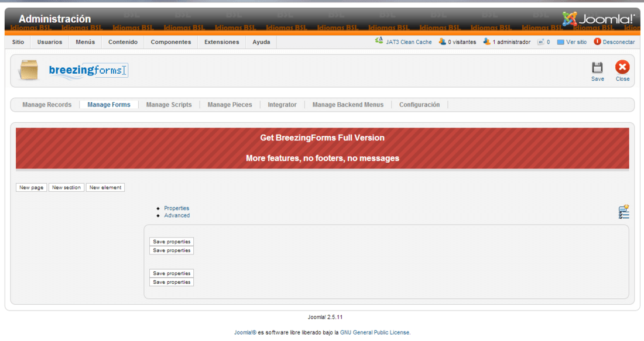Click the GNU General Public License link
The image size is (644, 341).
pyautogui.click(x=375, y=332)
